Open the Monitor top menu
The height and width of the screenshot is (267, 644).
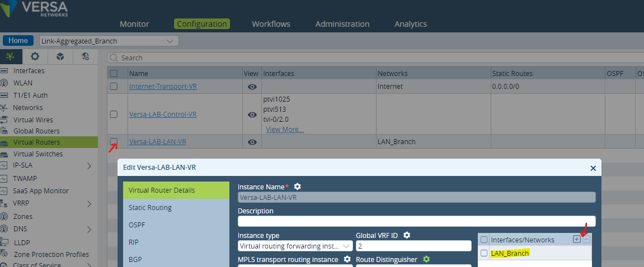(x=134, y=24)
